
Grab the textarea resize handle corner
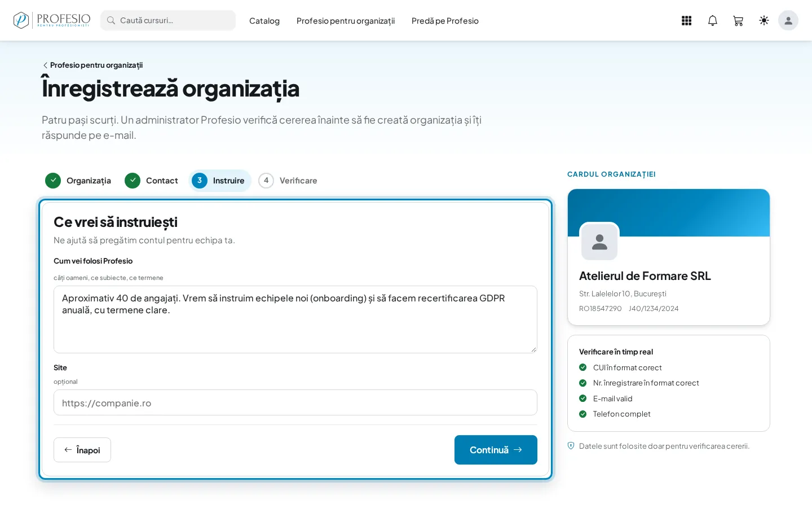533,349
